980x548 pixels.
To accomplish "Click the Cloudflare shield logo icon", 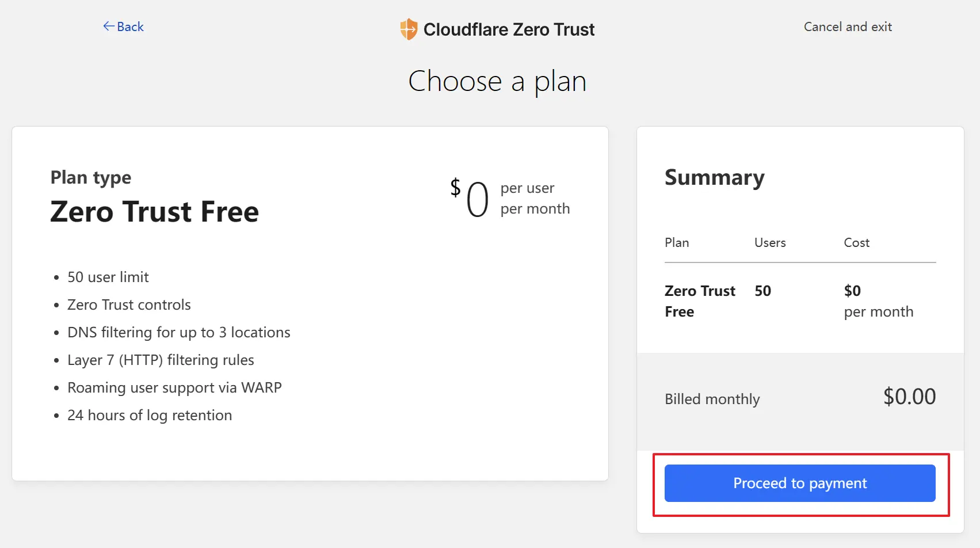I will [x=409, y=29].
